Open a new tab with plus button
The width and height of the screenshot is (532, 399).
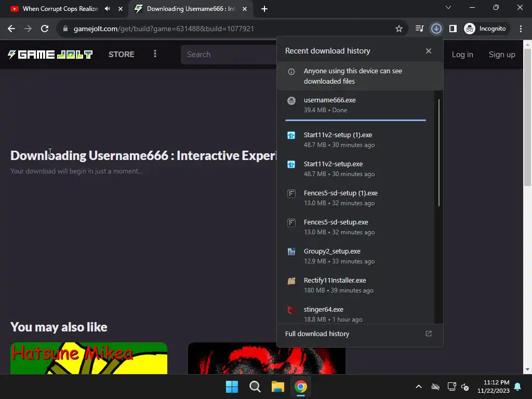click(x=264, y=9)
